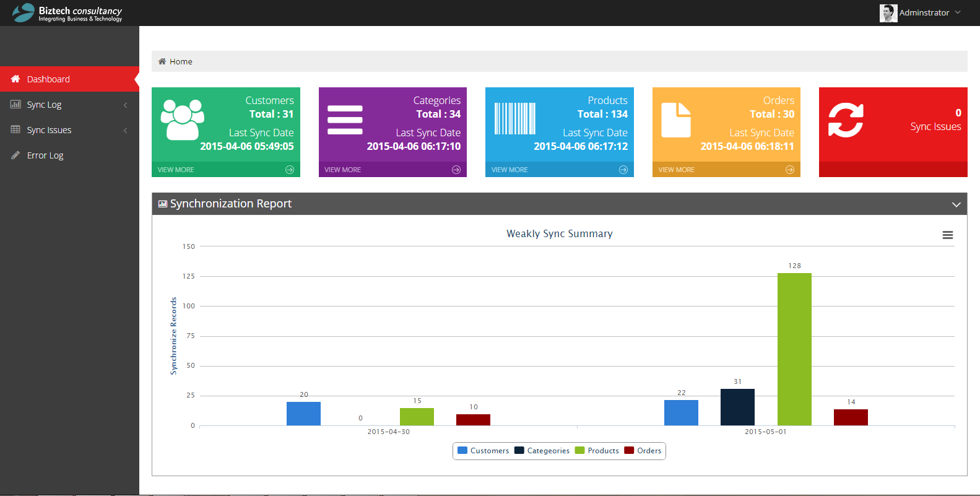Click the Error Log pencil icon
The image size is (980, 496).
(x=15, y=155)
